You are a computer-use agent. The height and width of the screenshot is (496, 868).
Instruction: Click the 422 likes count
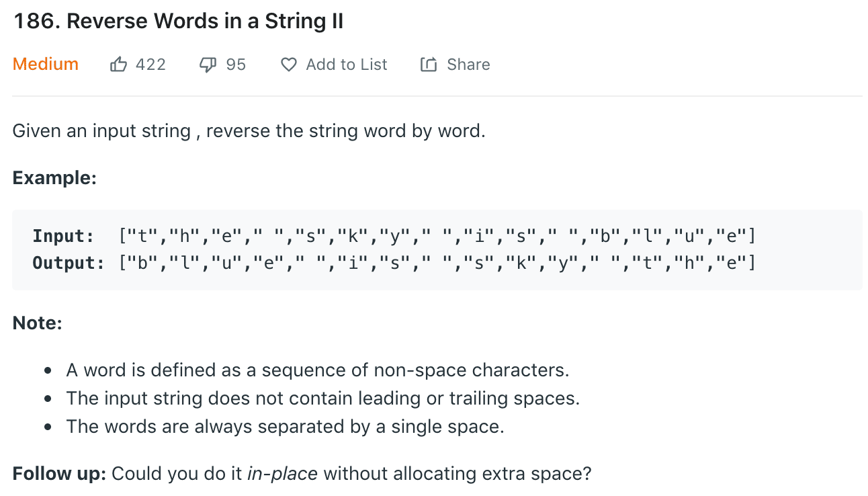pyautogui.click(x=150, y=65)
